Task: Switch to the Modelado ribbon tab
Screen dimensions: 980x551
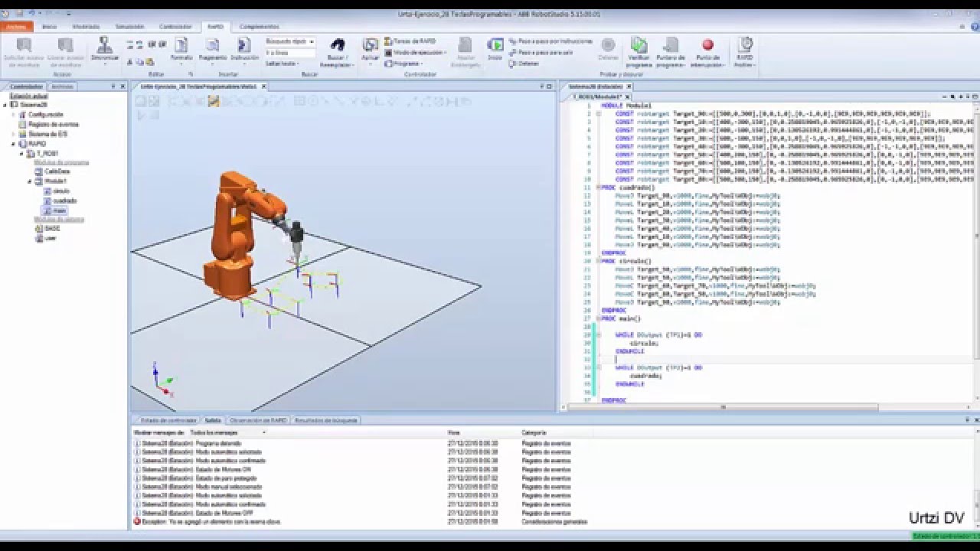Action: tap(86, 26)
